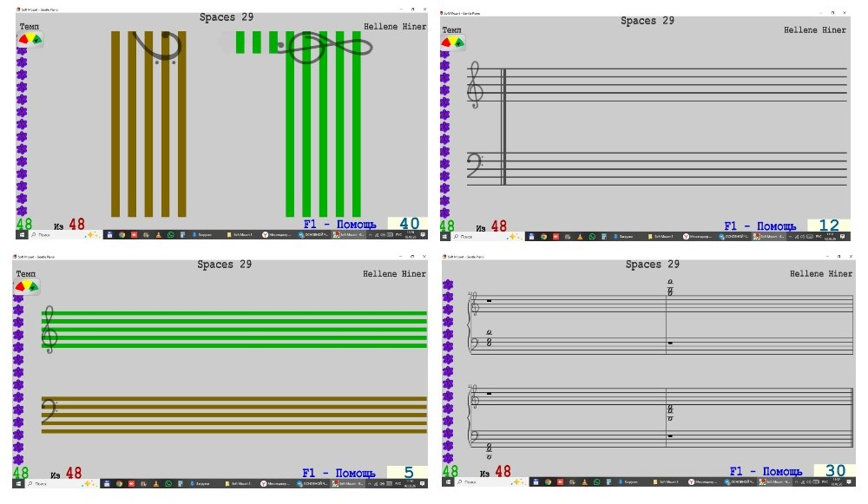Image resolution: width=868 pixels, height=504 pixels.
Task: Click 'F1 - Помощь' next to score 40
Action: 339,225
